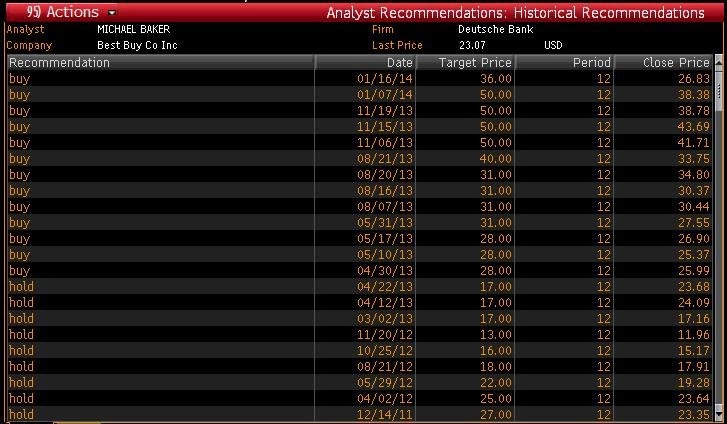Select the date 04/02/12
Viewport: 727px width, 424px height.
(385, 398)
